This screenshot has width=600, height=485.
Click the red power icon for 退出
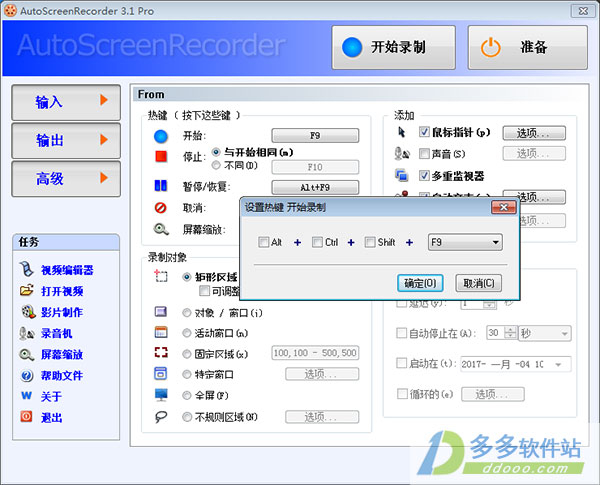tap(26, 416)
